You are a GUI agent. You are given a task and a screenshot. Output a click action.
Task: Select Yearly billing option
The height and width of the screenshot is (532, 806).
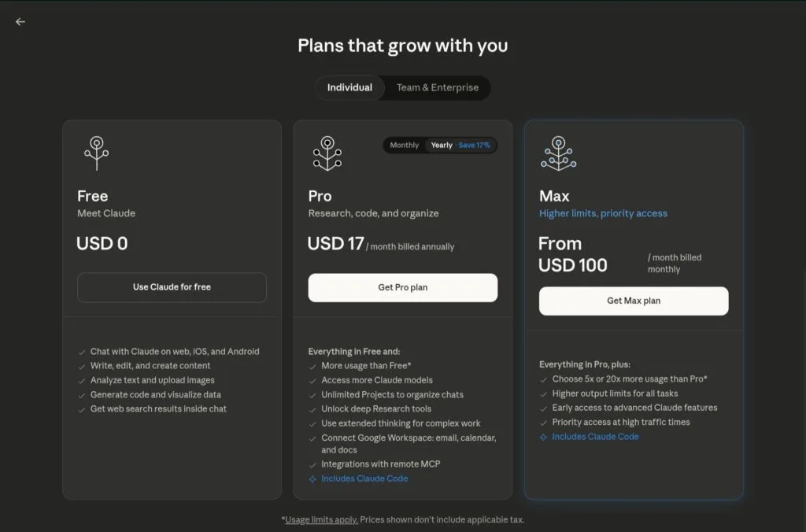[x=442, y=145]
